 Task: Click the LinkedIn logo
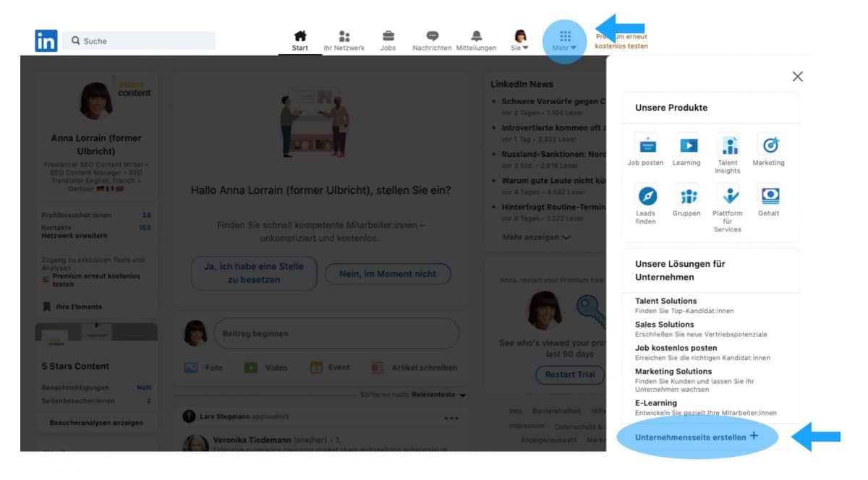pyautogui.click(x=46, y=40)
